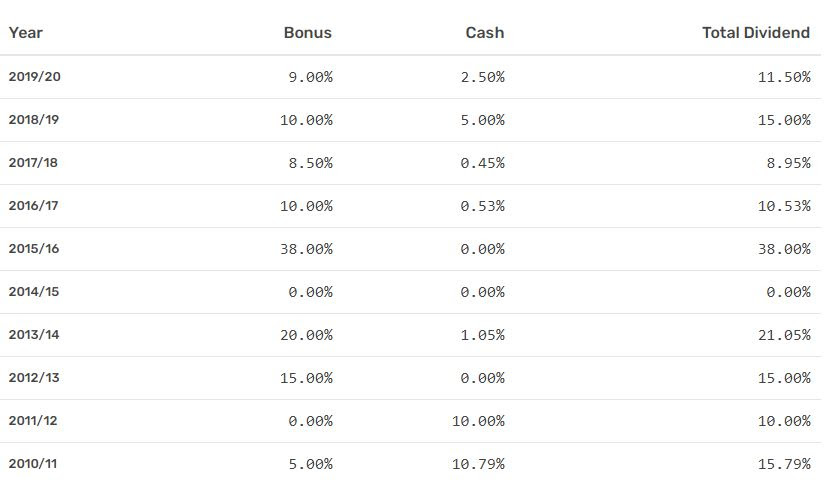The image size is (833, 484).
Task: Click the 11.50% total dividend value
Action: coord(784,77)
